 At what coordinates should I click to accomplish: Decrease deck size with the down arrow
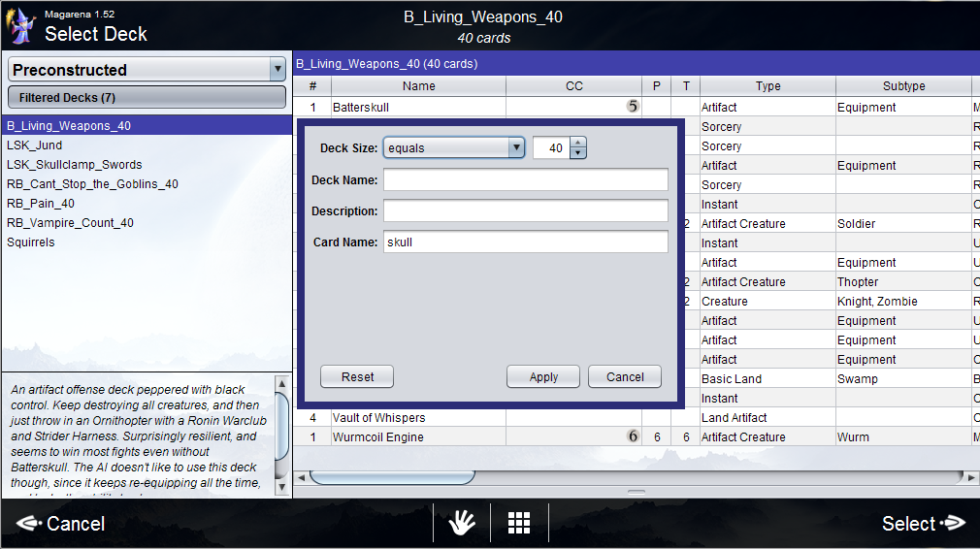pos(578,153)
